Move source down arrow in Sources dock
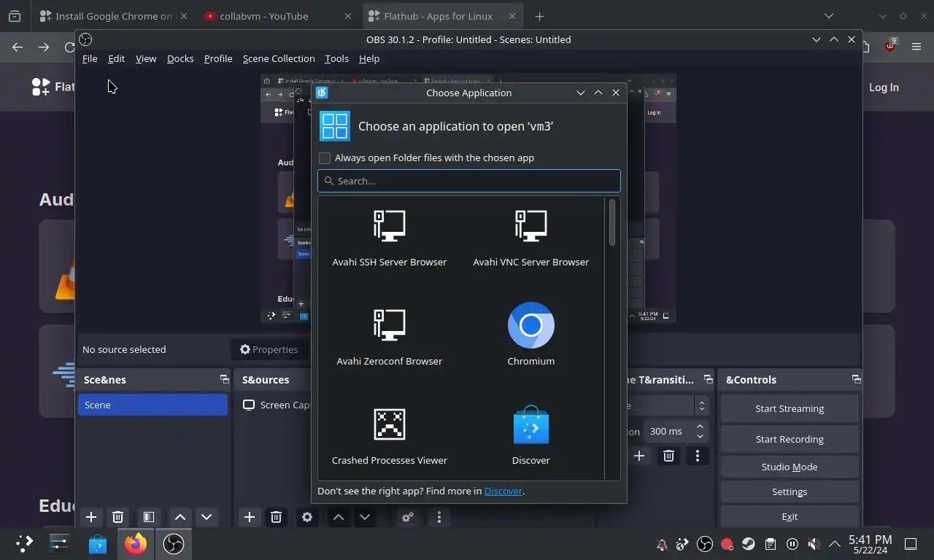Screen dimensions: 934x560 click(x=365, y=517)
